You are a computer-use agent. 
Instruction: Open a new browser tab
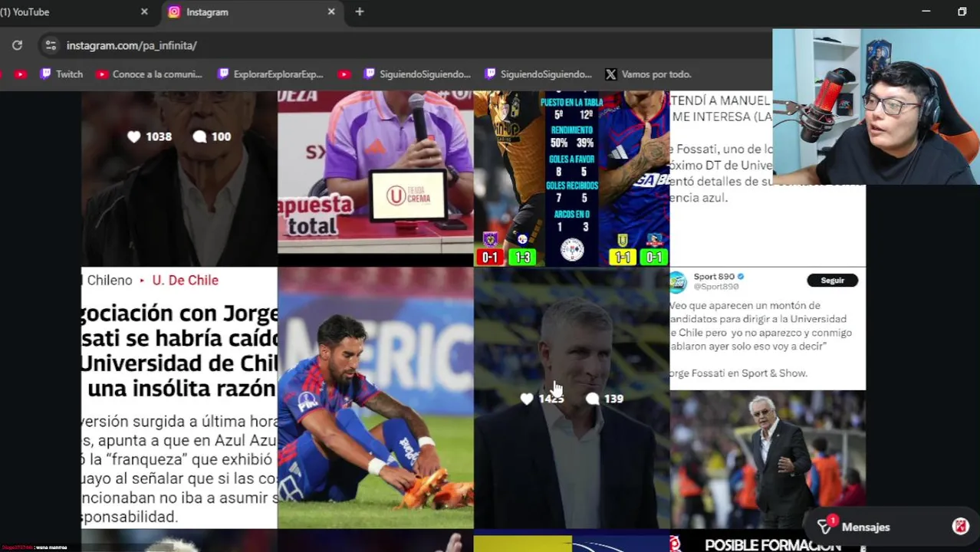click(360, 12)
